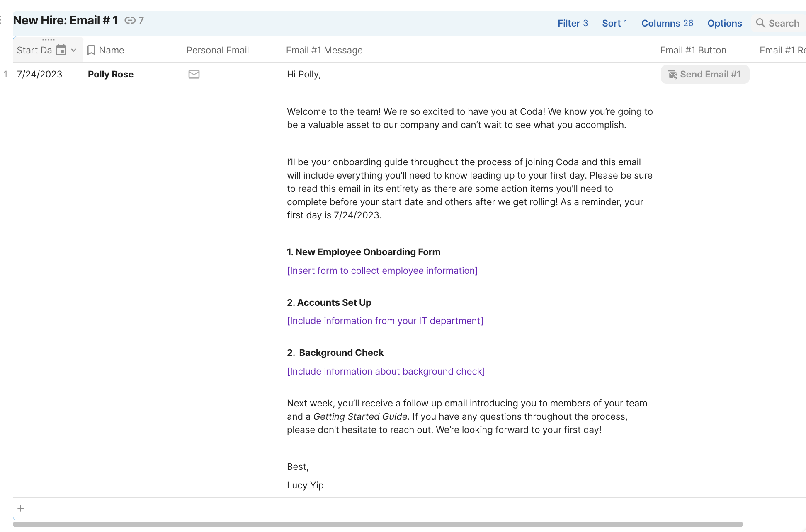This screenshot has width=806, height=532.
Task: Open the Sort menu
Action: pos(615,23)
